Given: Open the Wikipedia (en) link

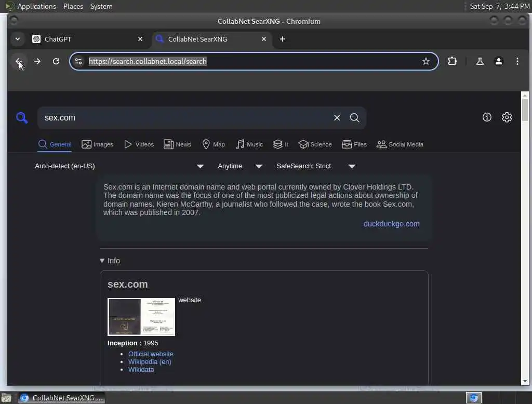Looking at the screenshot, I should pos(150,361).
